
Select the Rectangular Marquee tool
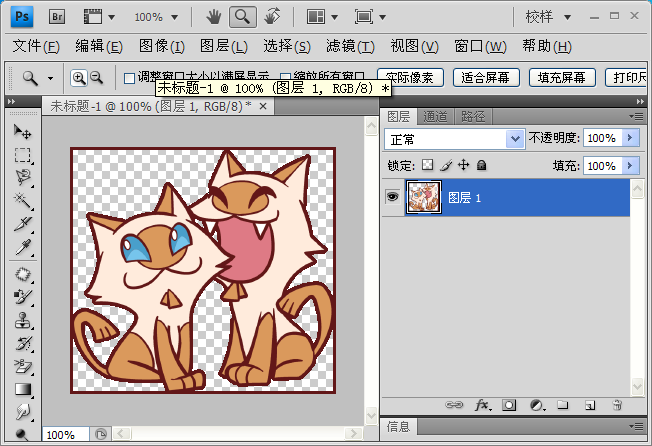click(22, 155)
